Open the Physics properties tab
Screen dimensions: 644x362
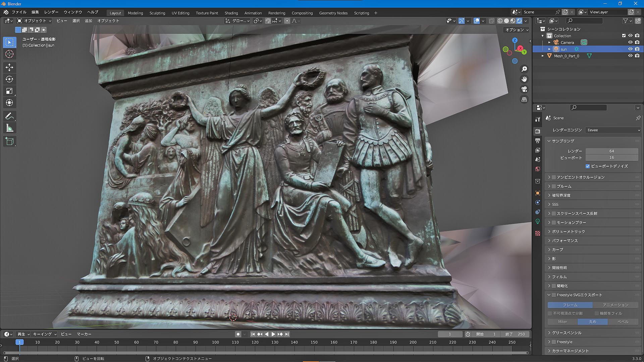(538, 202)
